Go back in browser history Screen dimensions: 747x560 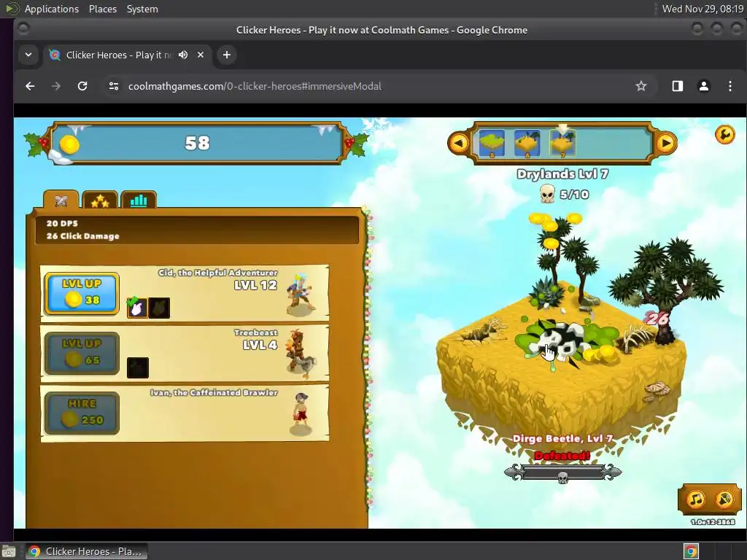pos(30,86)
